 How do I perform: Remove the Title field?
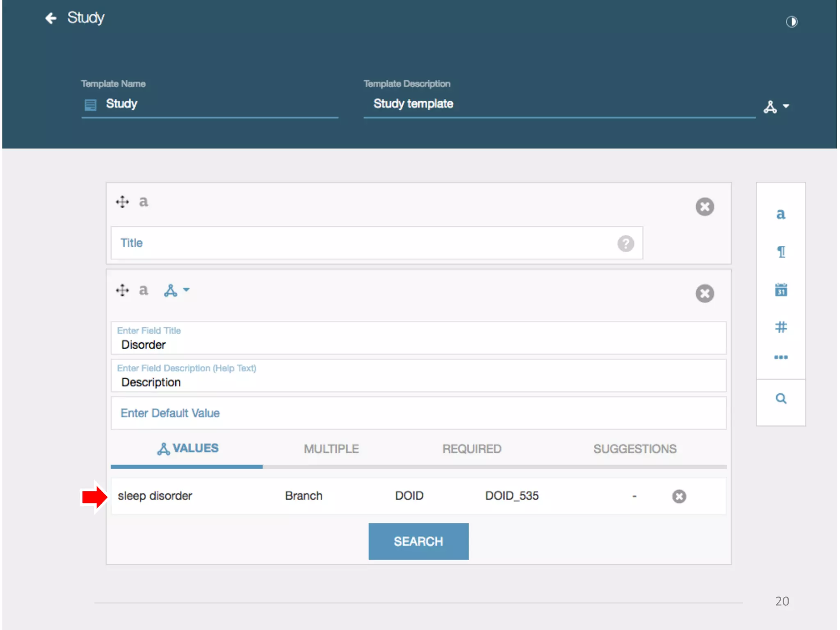[x=705, y=207]
